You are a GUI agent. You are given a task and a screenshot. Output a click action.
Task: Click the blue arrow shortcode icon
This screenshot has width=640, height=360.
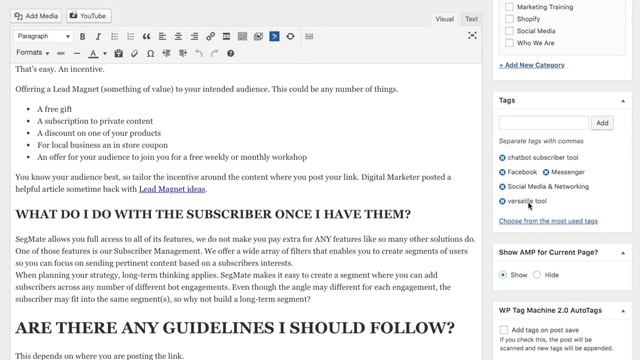274,36
